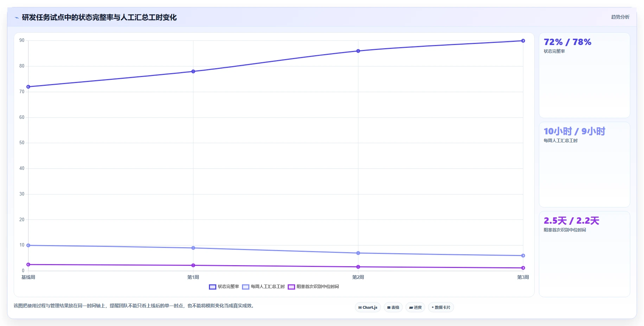Click the 第2周 x-axis label
644x326 pixels.
point(358,277)
